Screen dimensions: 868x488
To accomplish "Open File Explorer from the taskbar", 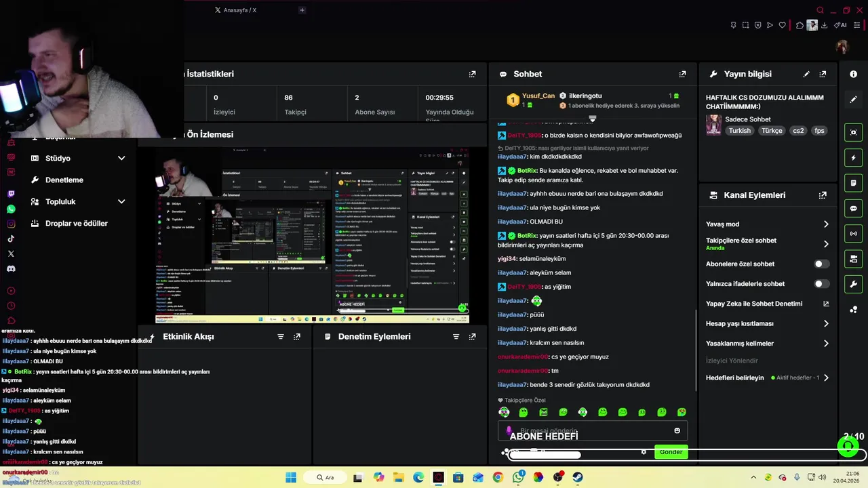I will coord(398,477).
